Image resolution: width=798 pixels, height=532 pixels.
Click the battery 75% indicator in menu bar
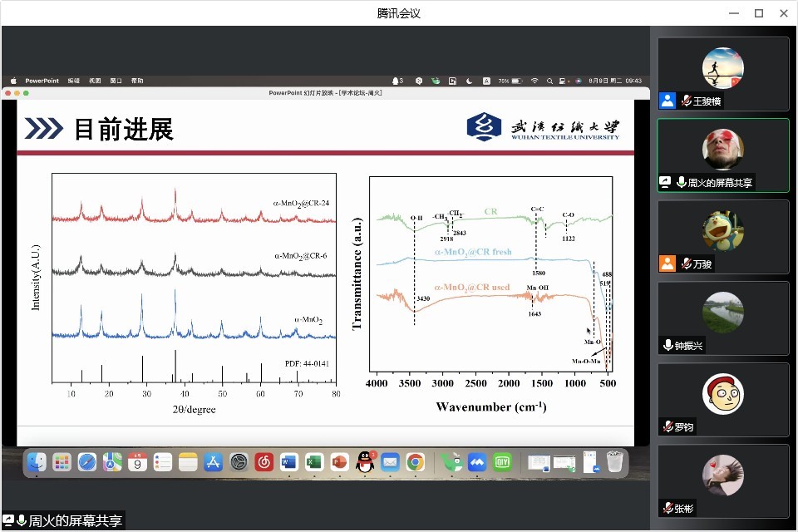(x=509, y=81)
